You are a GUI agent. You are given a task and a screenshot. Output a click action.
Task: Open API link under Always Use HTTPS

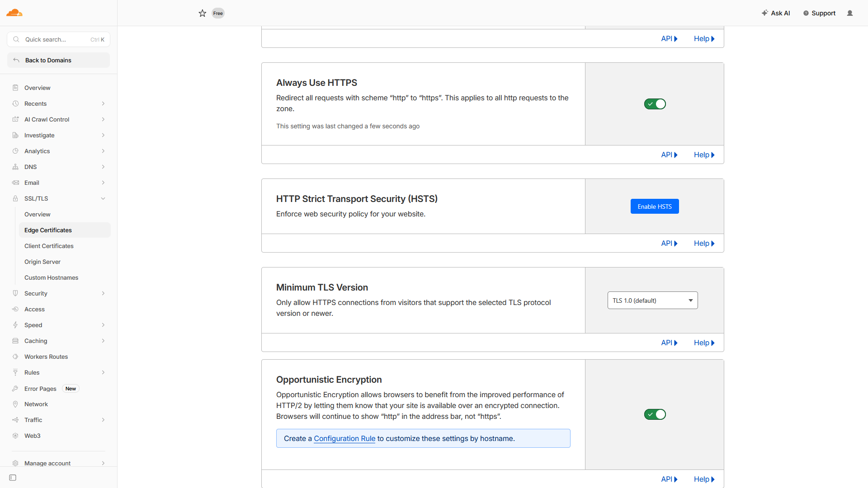pyautogui.click(x=669, y=155)
